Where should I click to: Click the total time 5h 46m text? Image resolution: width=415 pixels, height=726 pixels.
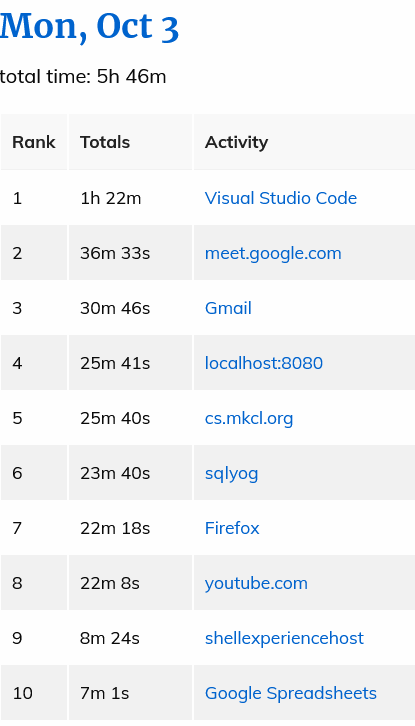(83, 77)
